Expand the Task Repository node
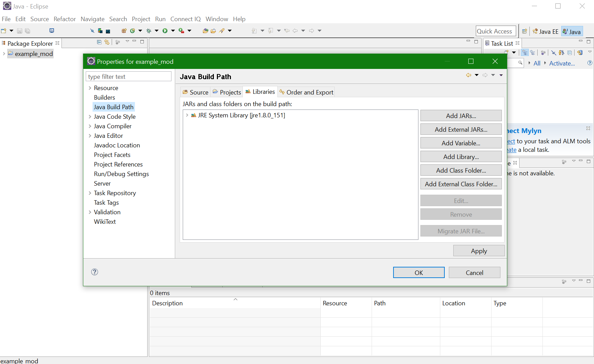 pos(90,193)
